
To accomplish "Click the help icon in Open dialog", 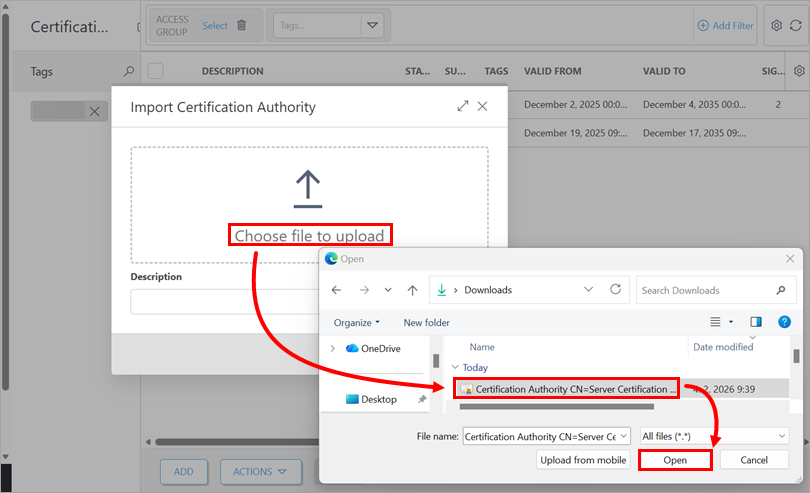I will pyautogui.click(x=784, y=322).
